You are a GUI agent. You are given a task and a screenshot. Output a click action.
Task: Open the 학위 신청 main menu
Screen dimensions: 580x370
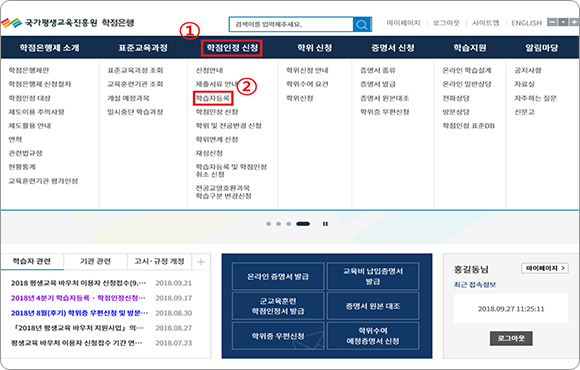(314, 48)
